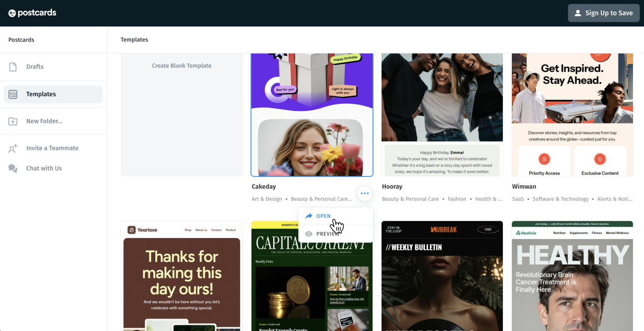Click the eye icon beside PREVIEW
The height and width of the screenshot is (331, 644).
point(309,234)
